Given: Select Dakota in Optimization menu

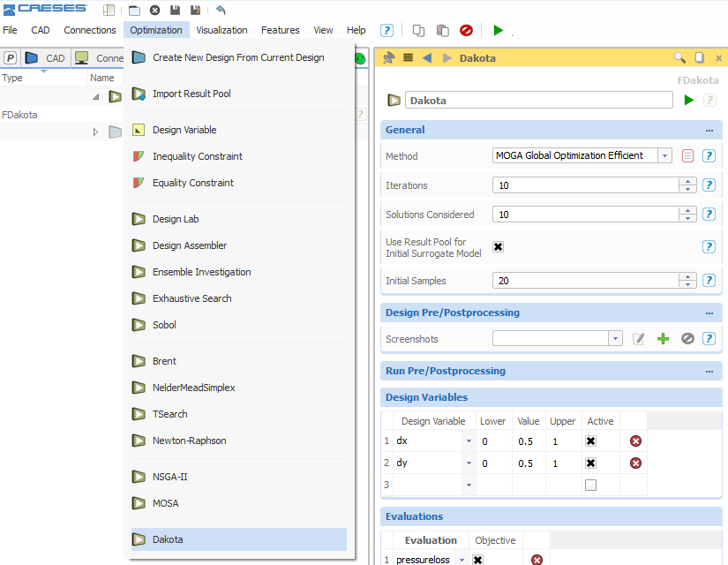Looking at the screenshot, I should pos(238,539).
